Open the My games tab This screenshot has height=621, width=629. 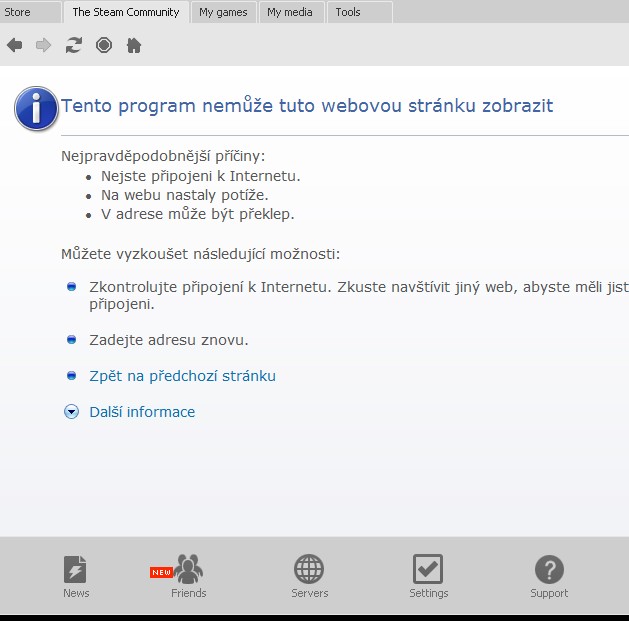coord(223,12)
